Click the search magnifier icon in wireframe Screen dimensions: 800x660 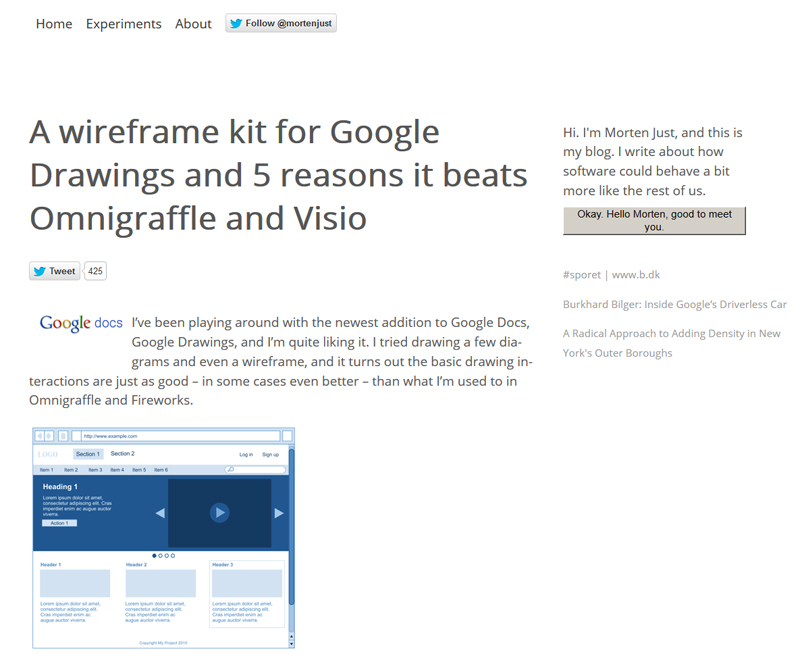pos(230,469)
